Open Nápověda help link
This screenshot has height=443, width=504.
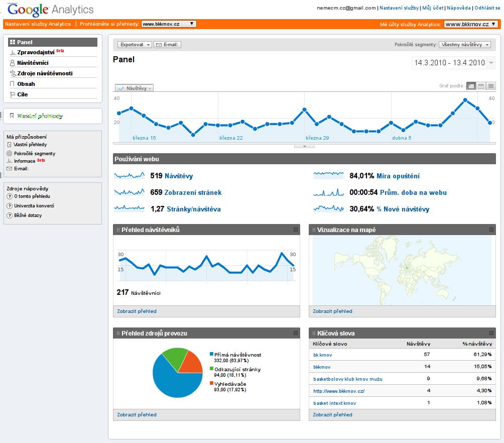(459, 8)
